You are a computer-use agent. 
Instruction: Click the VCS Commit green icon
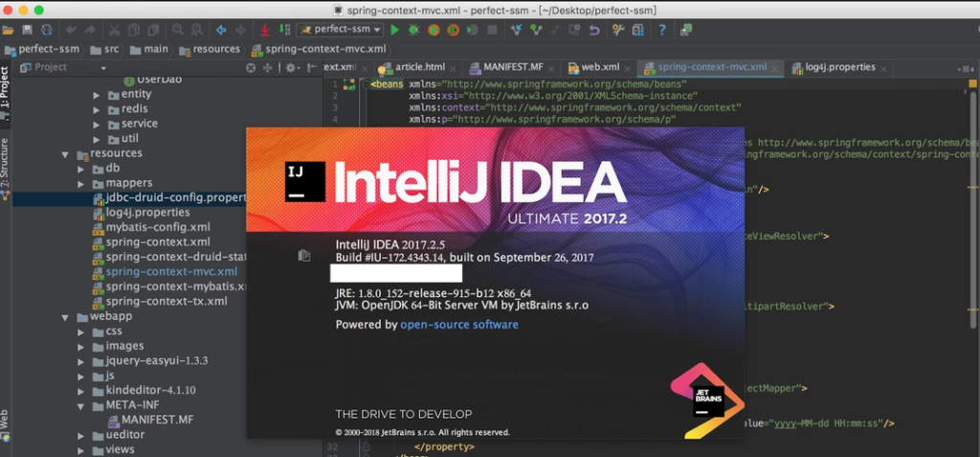(536, 30)
